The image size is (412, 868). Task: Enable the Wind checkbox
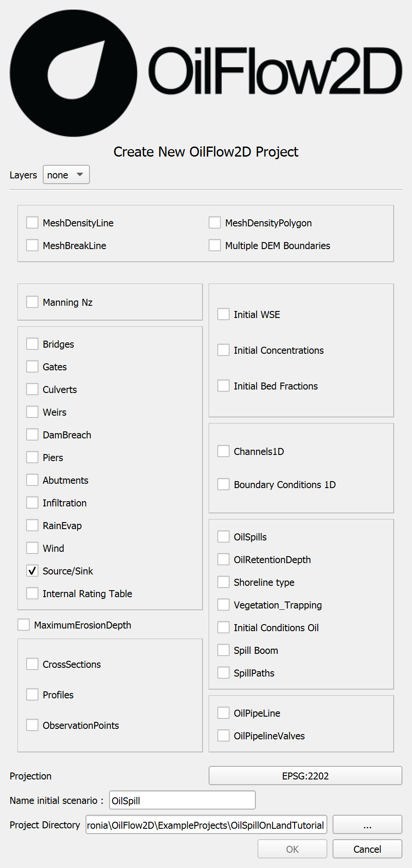(32, 548)
